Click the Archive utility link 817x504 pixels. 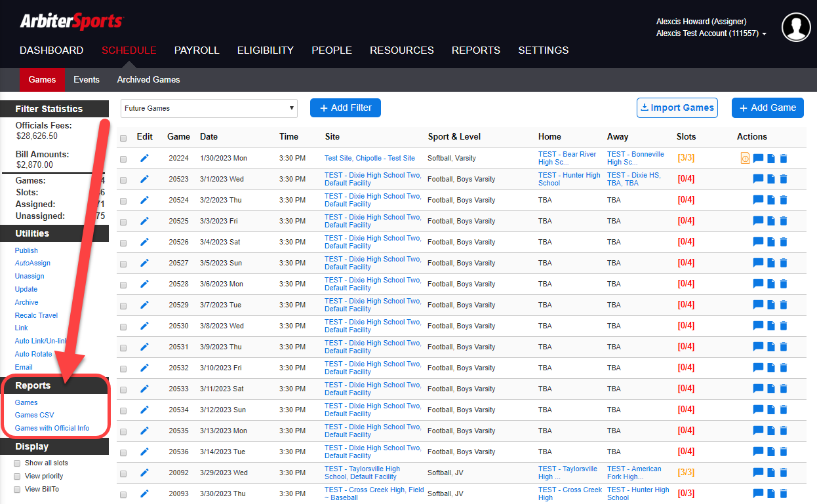27,302
